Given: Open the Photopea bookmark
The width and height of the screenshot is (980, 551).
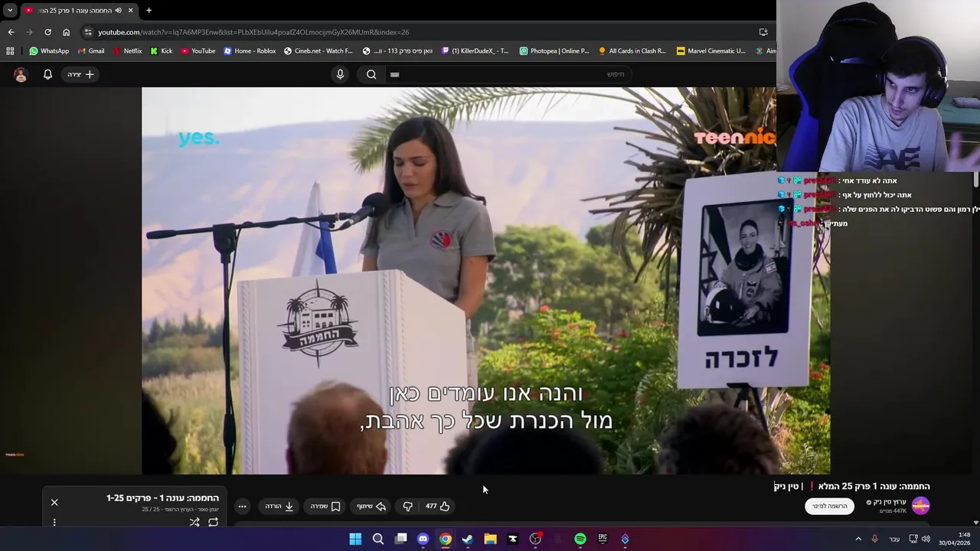Looking at the screenshot, I should pyautogui.click(x=554, y=51).
